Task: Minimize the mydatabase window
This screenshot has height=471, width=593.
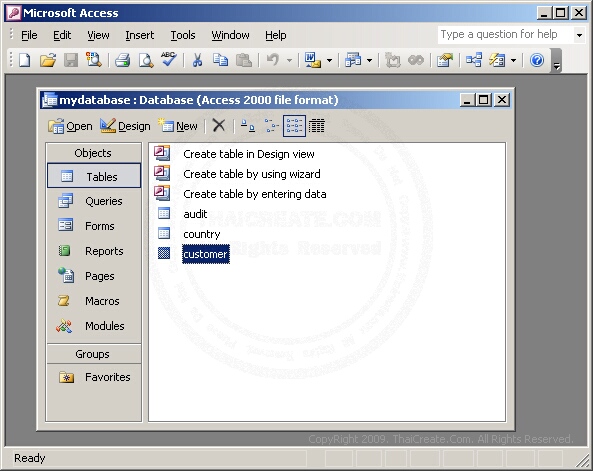Action: [x=467, y=100]
